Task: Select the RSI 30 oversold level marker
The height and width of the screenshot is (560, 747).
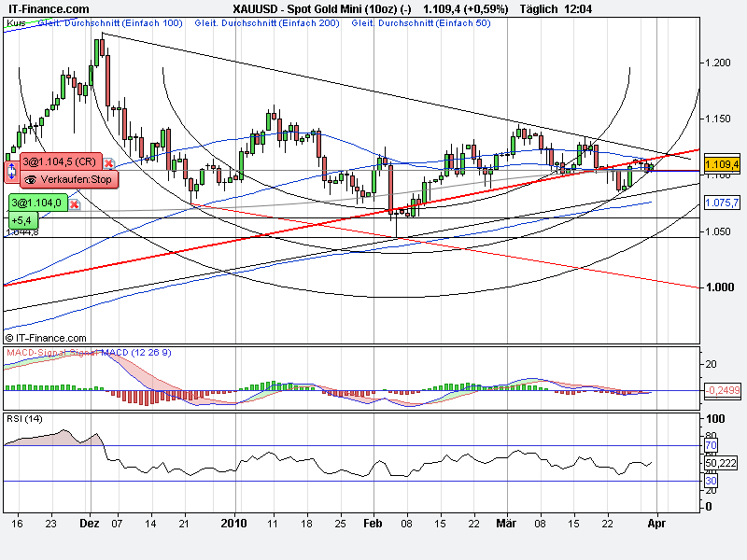Action: click(711, 481)
